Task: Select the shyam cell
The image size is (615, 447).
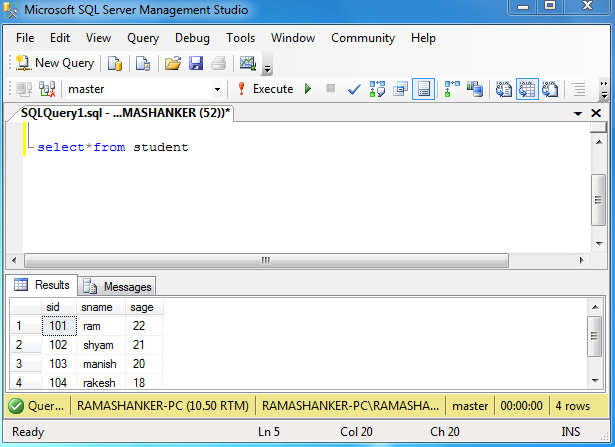Action: [101, 345]
